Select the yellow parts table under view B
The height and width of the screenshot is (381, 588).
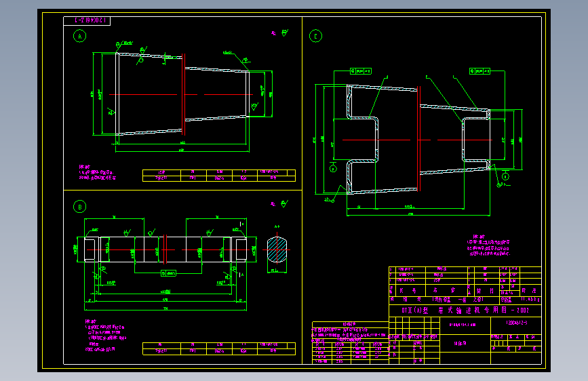coord(219,348)
